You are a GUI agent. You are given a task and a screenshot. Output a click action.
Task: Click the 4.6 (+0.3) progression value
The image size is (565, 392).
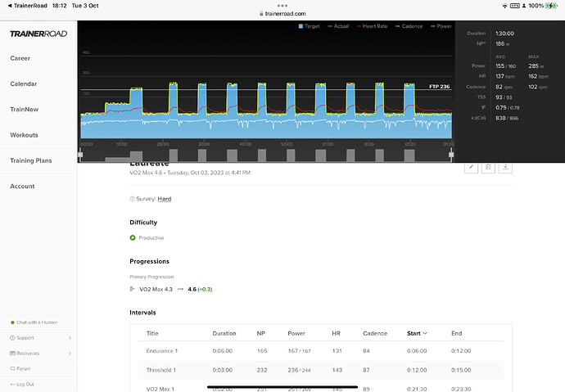200,289
